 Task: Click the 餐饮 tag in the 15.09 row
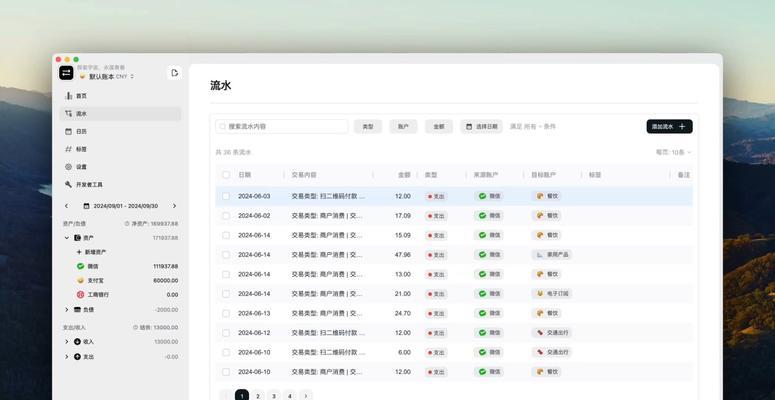pos(547,235)
